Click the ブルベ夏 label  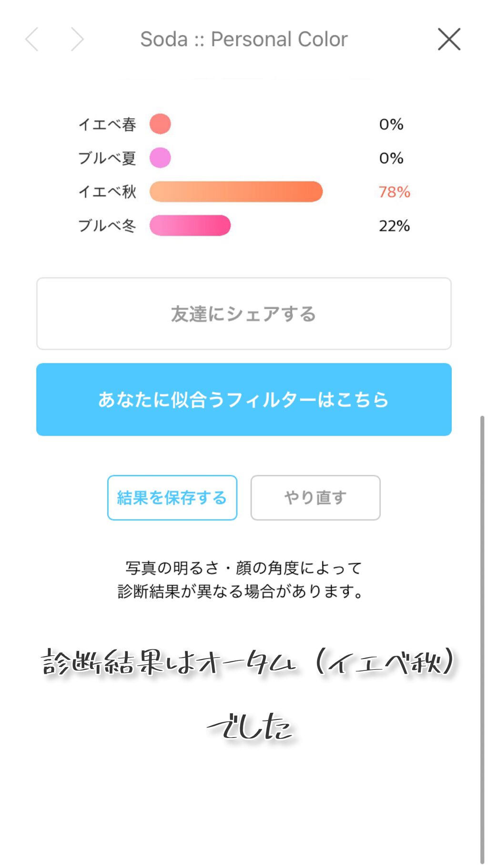[107, 158]
